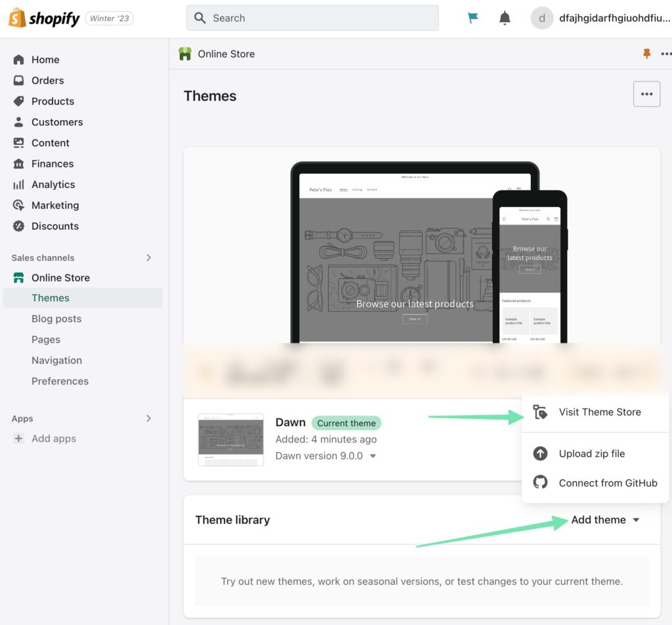Choose Visit Theme Store from the menu
The image size is (672, 625).
pos(600,412)
